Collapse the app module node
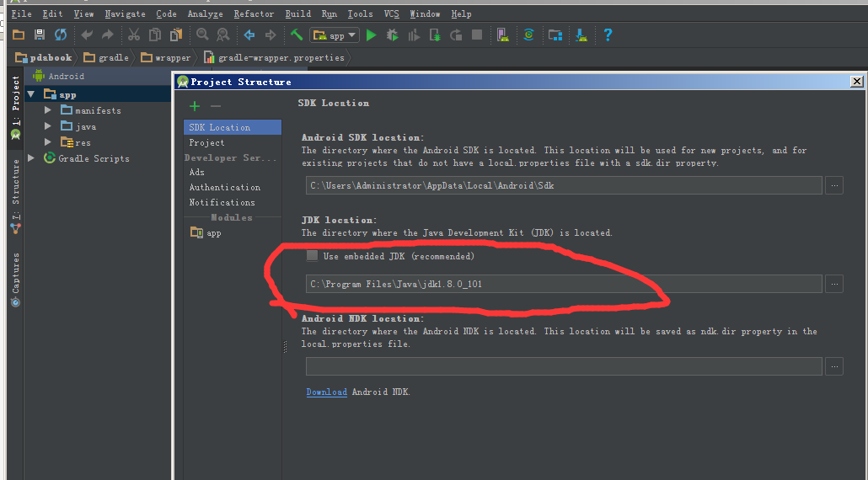Image resolution: width=868 pixels, height=480 pixels. click(31, 94)
